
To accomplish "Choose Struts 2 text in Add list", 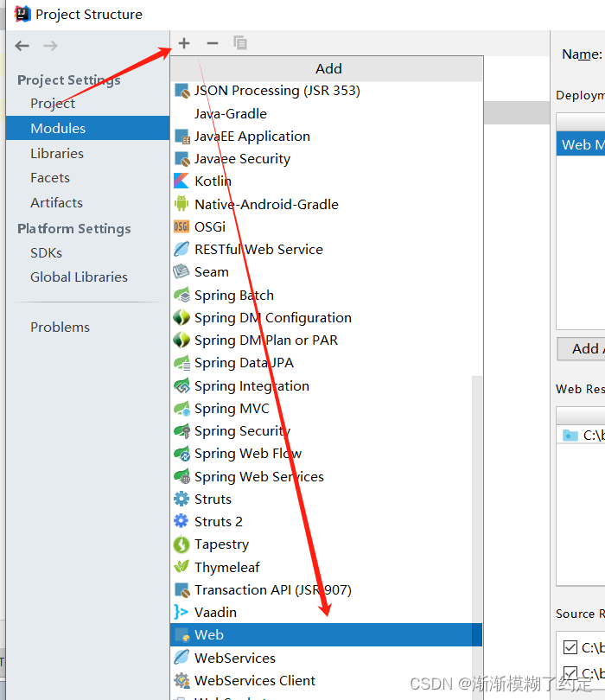I will 219,521.
